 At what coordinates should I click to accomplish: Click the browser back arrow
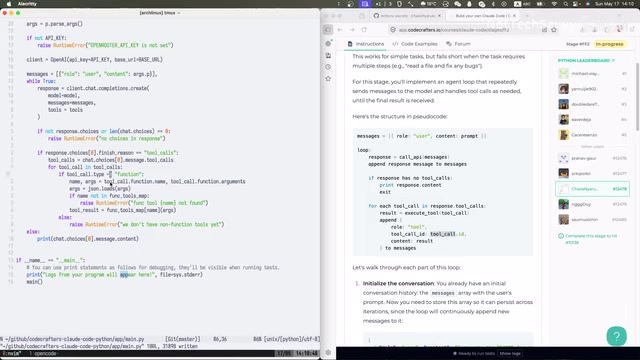(340, 30)
